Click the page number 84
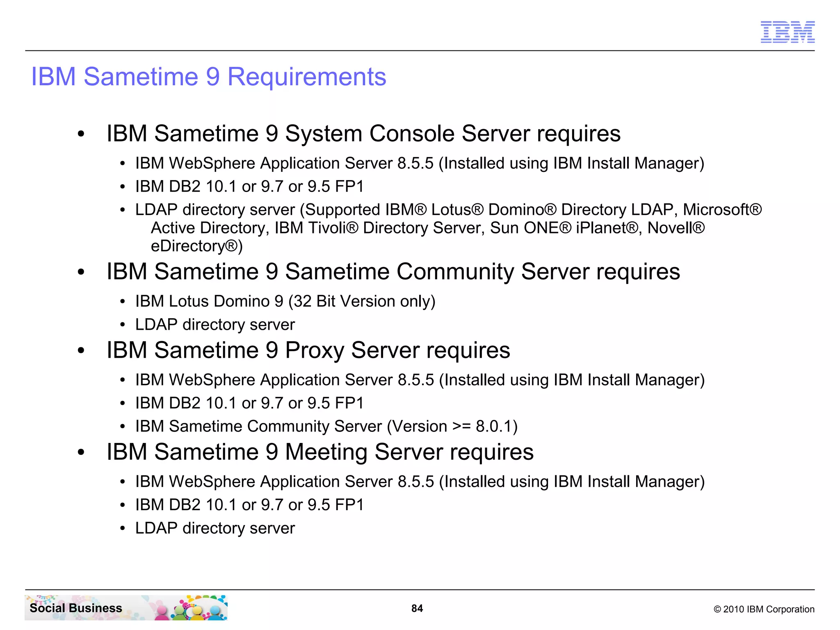Viewport: 840px width, 630px height. click(417, 608)
